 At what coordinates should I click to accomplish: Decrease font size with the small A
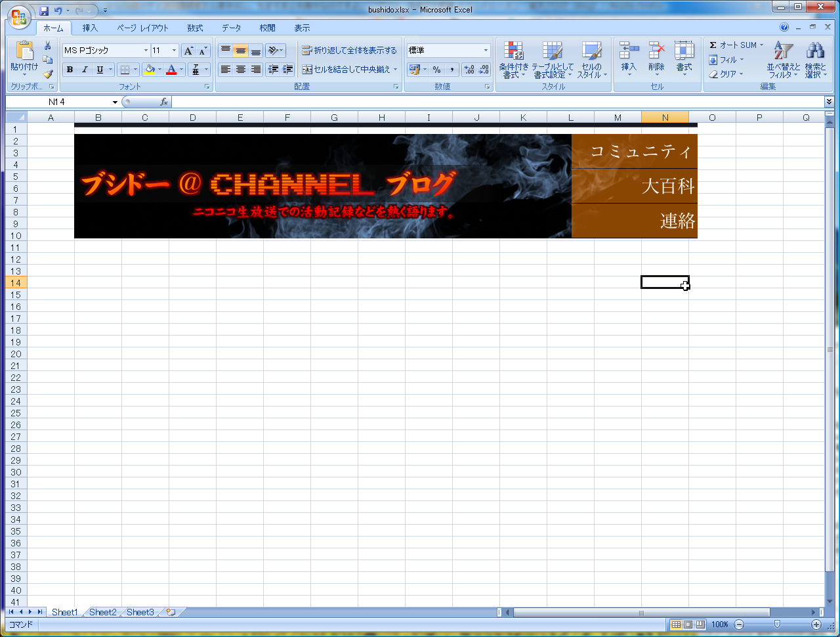pyautogui.click(x=203, y=51)
